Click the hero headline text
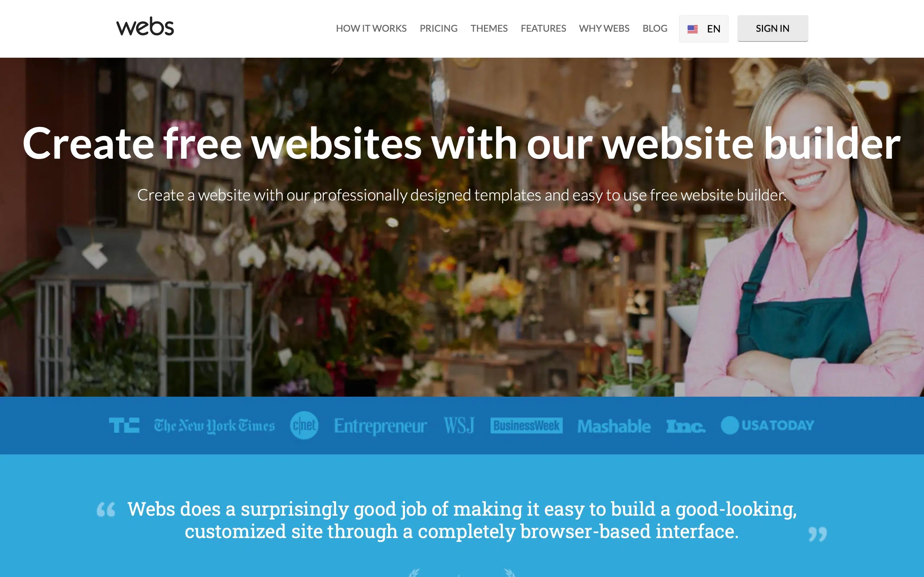 tap(462, 144)
